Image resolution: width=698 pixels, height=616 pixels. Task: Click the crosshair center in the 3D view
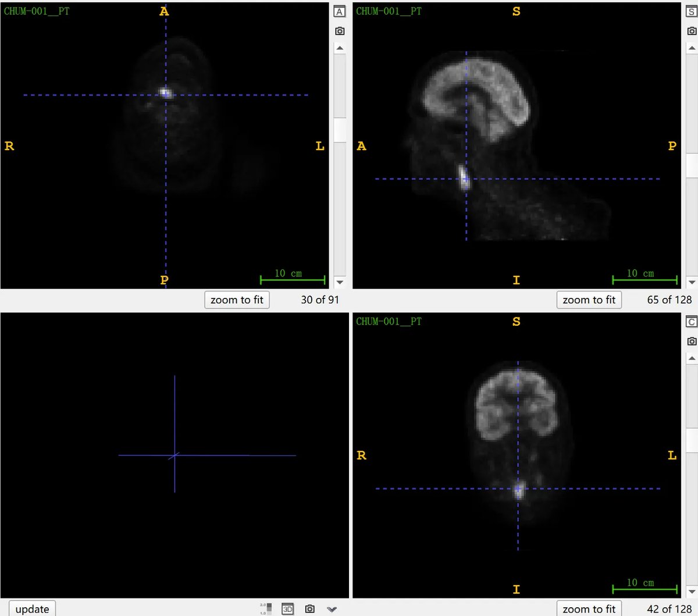point(174,455)
